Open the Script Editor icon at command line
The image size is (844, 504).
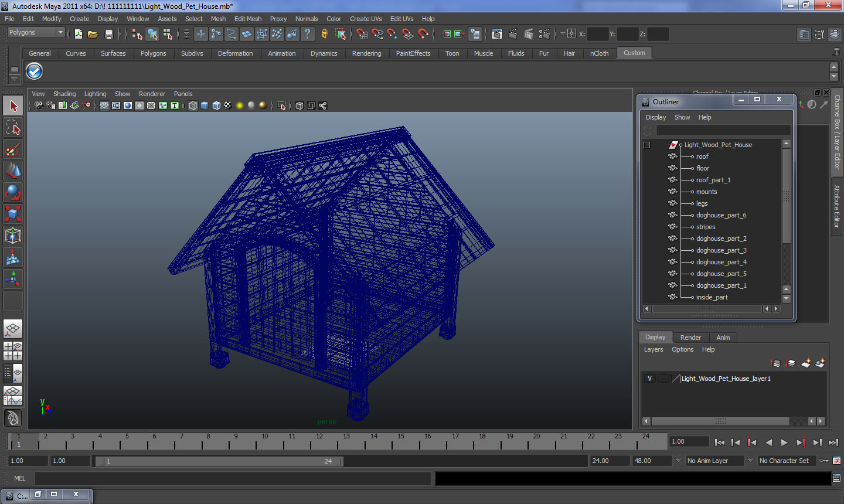(836, 478)
